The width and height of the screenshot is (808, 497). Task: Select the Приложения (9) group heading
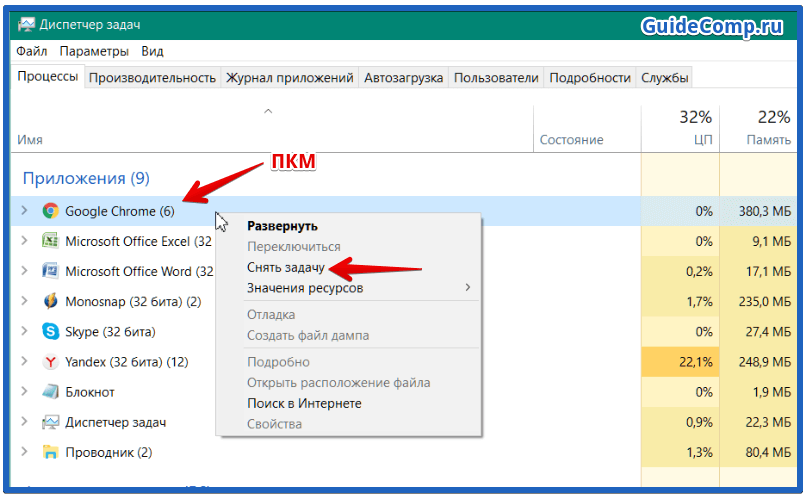coord(86,178)
